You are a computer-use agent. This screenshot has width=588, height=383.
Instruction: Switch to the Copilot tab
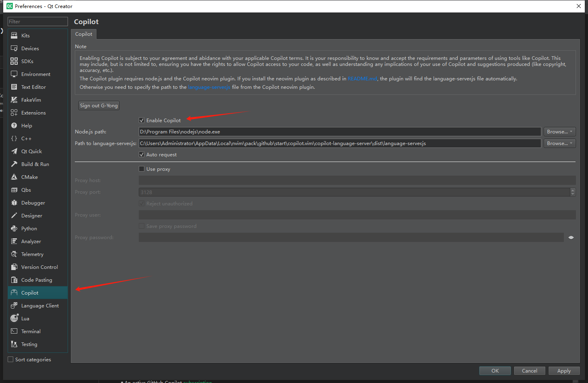pyautogui.click(x=84, y=34)
